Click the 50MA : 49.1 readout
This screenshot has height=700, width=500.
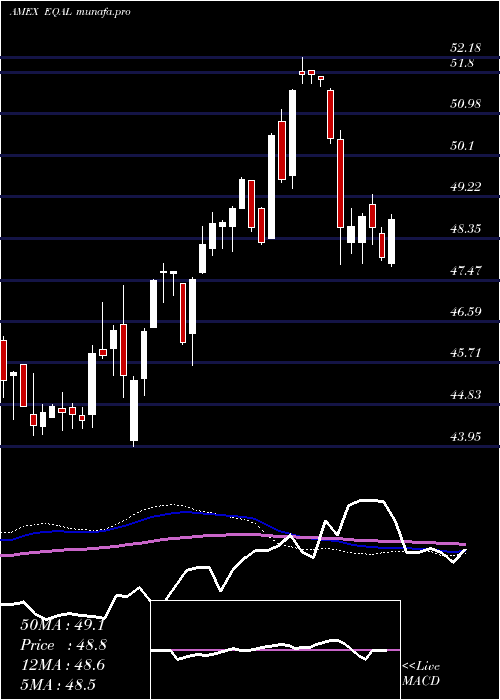(x=62, y=625)
